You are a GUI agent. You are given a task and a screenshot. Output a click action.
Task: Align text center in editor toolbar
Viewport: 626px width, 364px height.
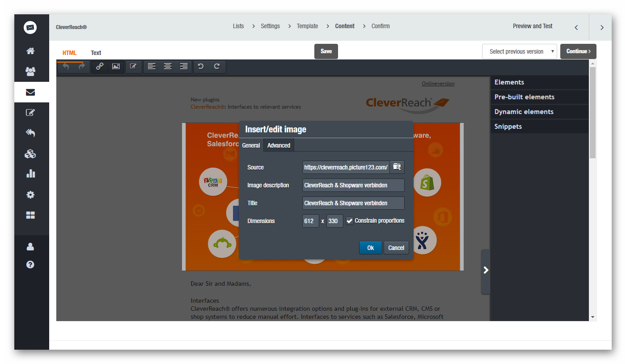[x=168, y=67]
